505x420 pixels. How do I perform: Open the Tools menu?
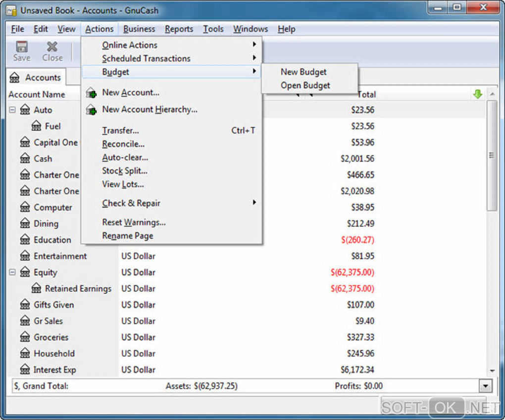[x=213, y=29]
